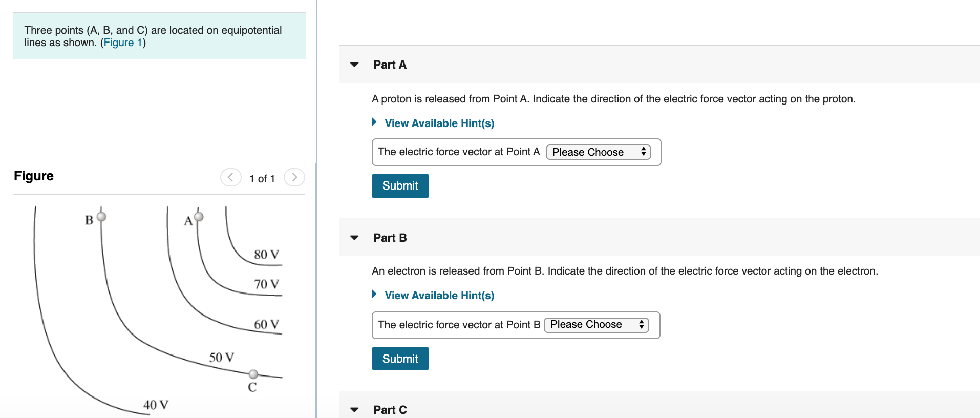The image size is (980, 418).
Task: Click point A on the figure
Action: (x=199, y=217)
